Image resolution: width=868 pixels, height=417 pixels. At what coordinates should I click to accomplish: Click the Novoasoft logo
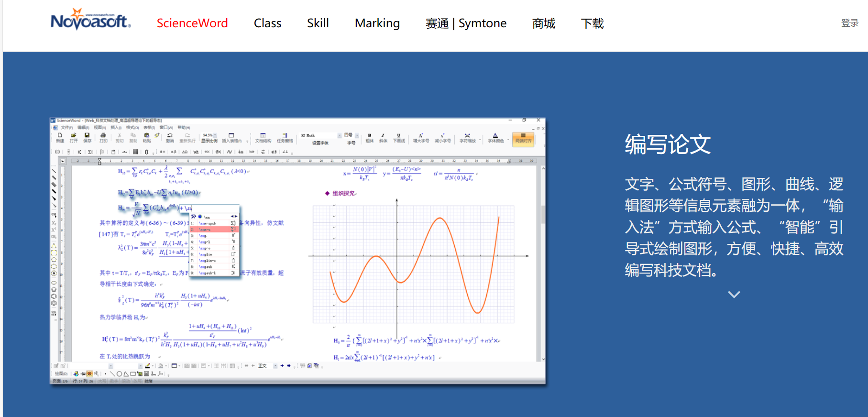(91, 19)
